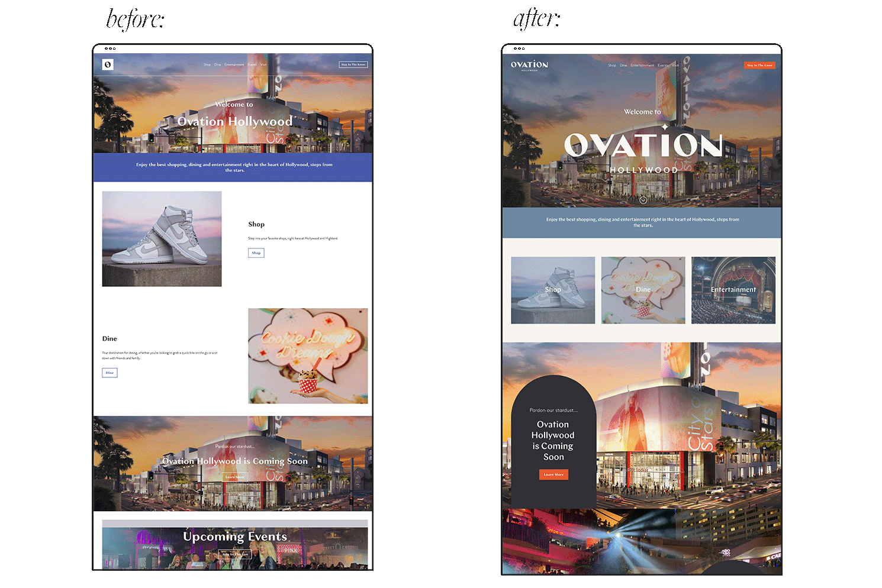Click the Ovation Hollywood wordmark in the after header

tap(529, 65)
